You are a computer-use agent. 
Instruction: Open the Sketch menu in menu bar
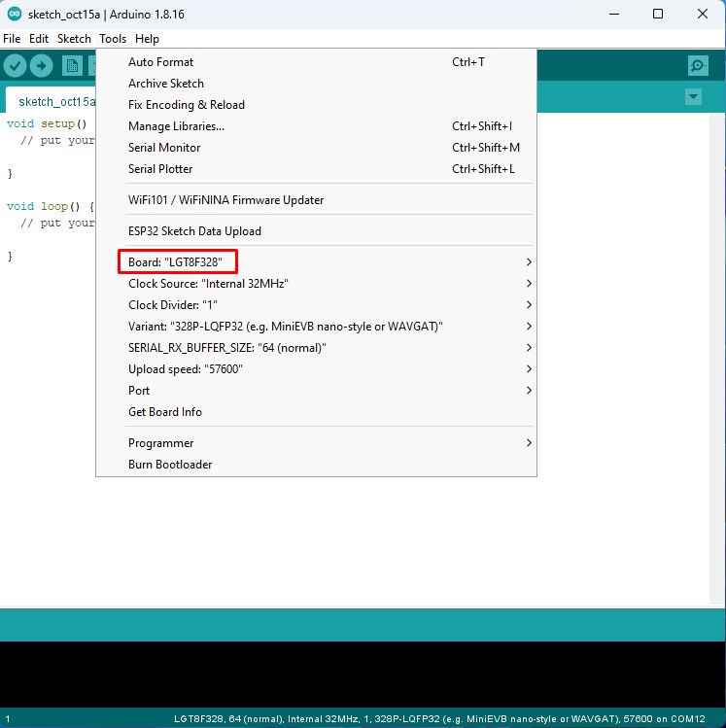[x=74, y=39]
